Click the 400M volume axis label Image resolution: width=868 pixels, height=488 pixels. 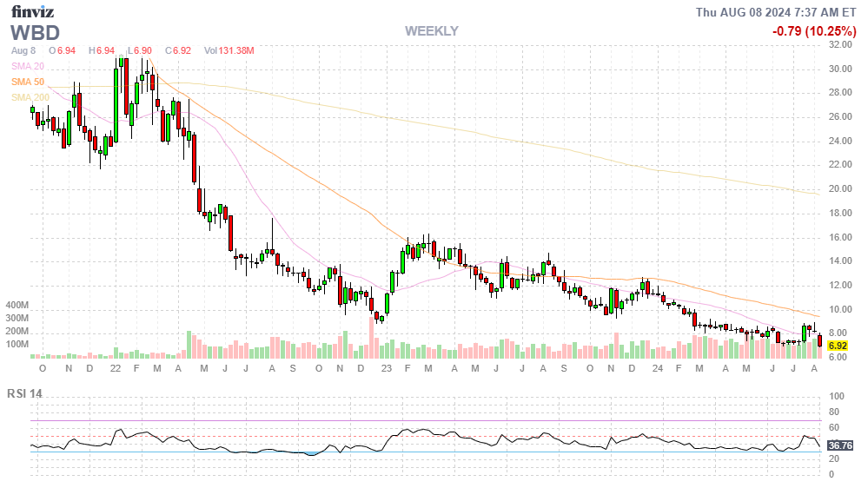[x=17, y=306]
